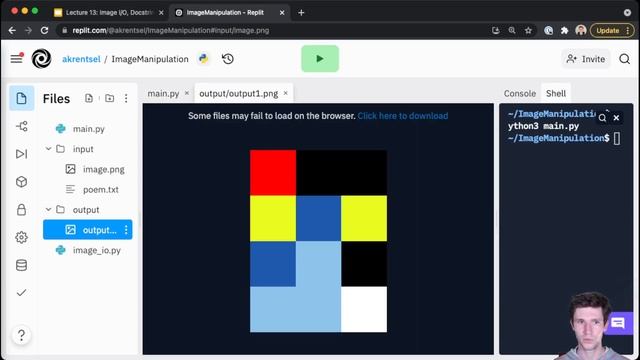Collapse the output folder chevron
Image resolution: width=640 pixels, height=360 pixels.
[48, 209]
